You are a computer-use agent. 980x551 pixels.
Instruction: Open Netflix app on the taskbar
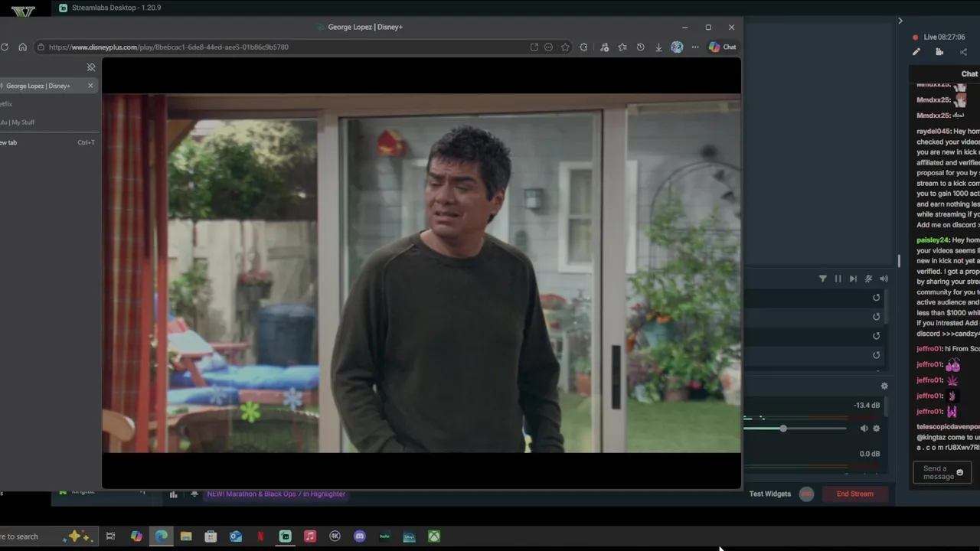(x=260, y=536)
